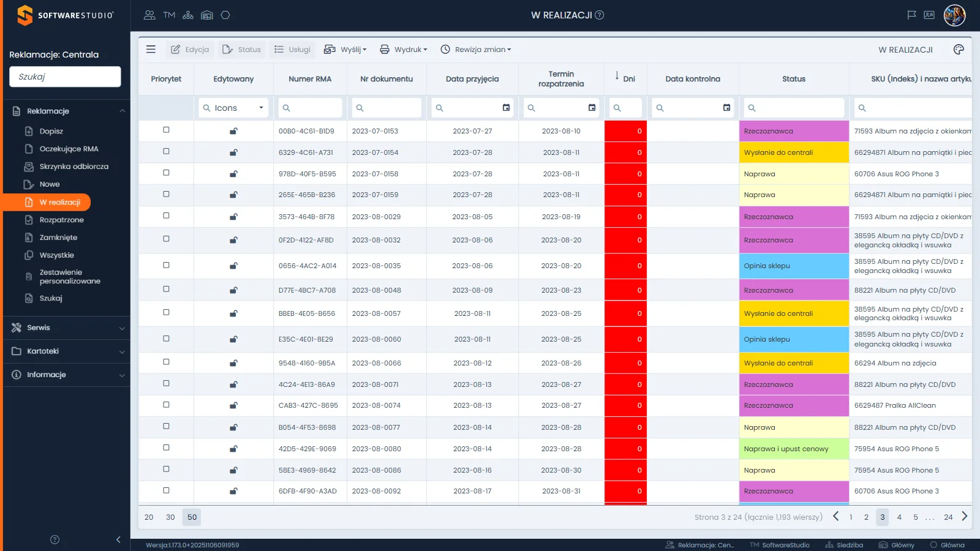Viewport: 980px width, 551px height.
Task: Open the color palette theme icon
Action: click(959, 50)
